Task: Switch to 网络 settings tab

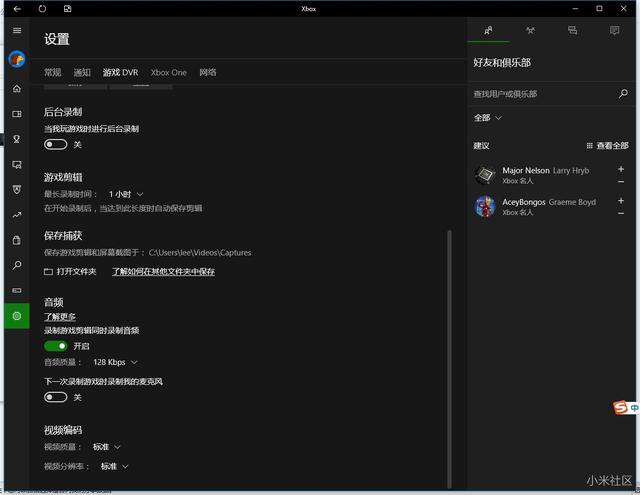Action: coord(208,72)
